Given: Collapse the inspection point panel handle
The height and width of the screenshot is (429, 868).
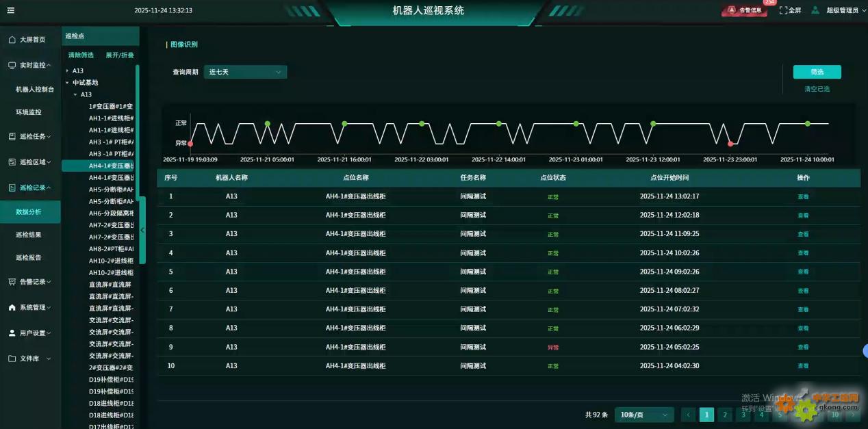Looking at the screenshot, I should pos(142,231).
